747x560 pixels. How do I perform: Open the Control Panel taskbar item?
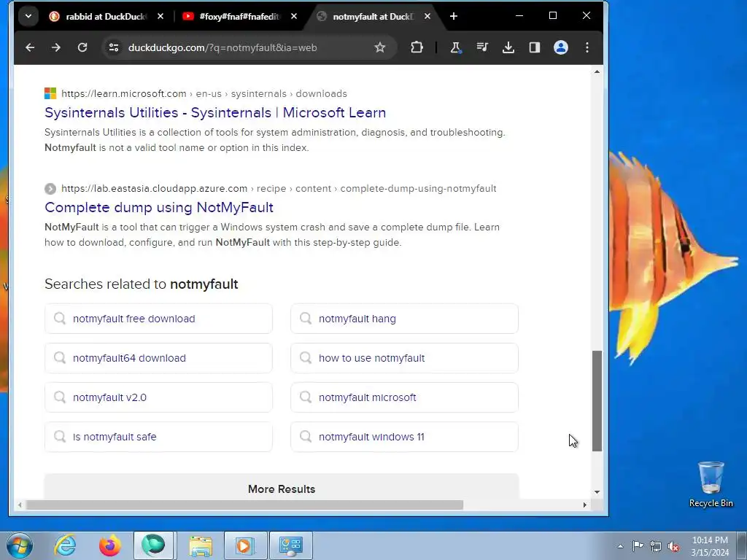click(x=291, y=545)
